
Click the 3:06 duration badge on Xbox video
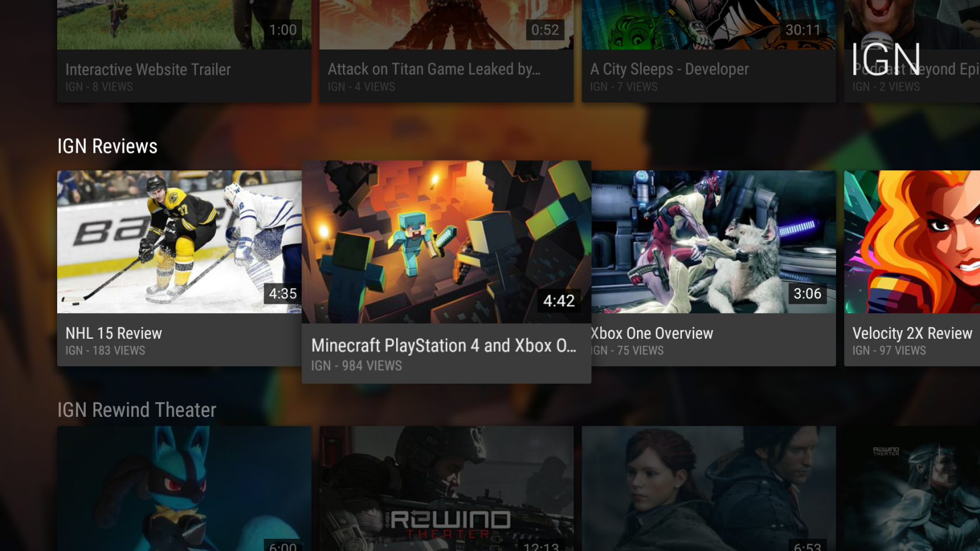click(807, 294)
